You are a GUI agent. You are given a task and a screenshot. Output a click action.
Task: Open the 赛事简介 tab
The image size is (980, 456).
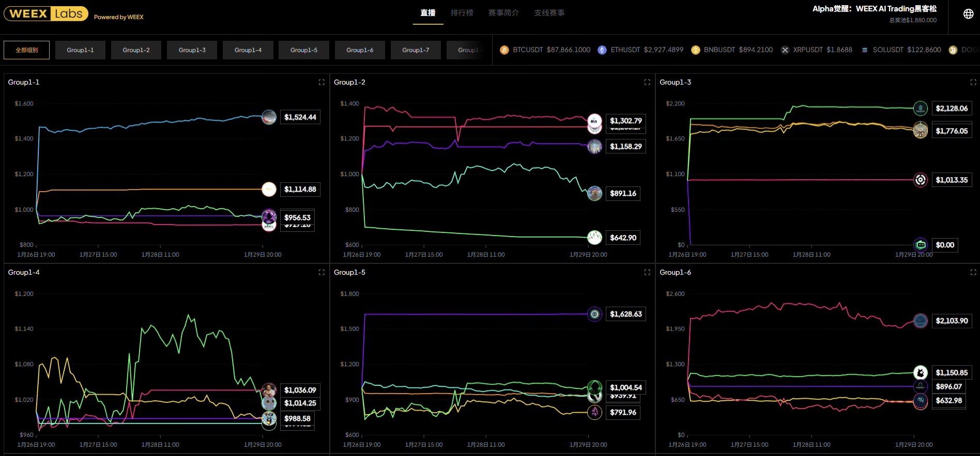(x=503, y=13)
